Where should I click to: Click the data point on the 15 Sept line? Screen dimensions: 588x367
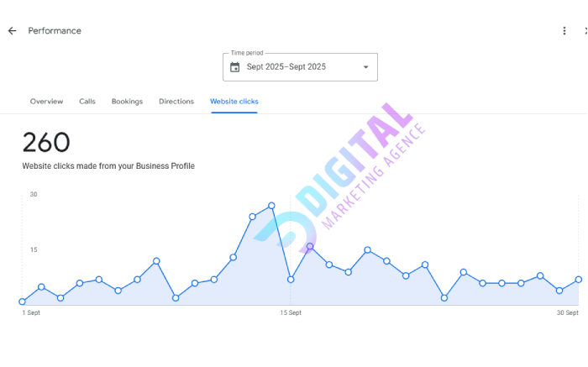(291, 280)
